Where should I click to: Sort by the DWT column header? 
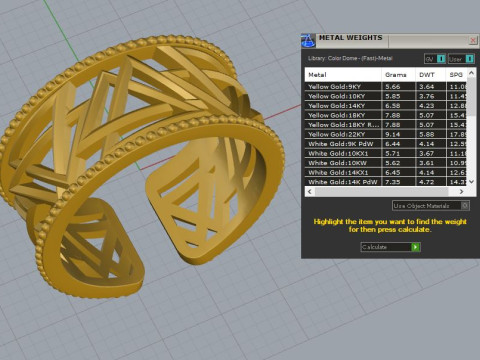coord(430,75)
